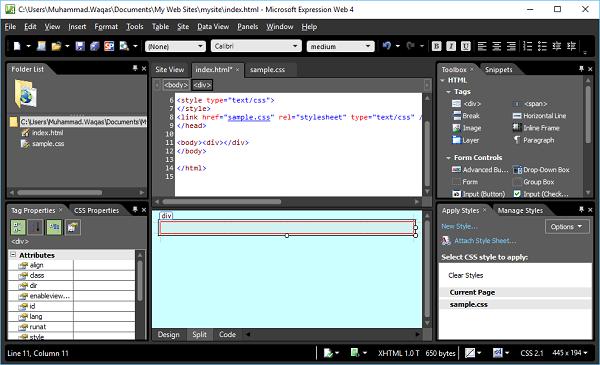This screenshot has width=600, height=365.
Task: Click the Undo arrow icon
Action: click(387, 46)
